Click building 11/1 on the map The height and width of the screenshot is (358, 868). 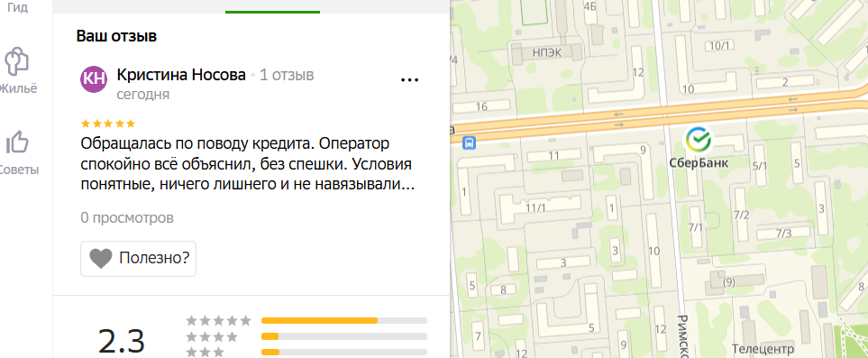pos(536,208)
